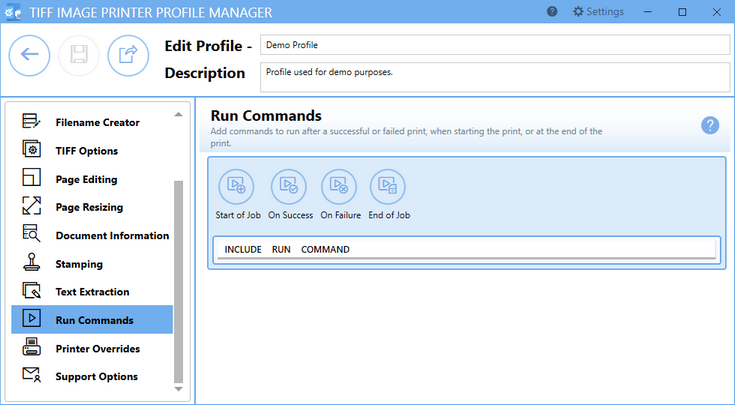Click the Document Information magnifier icon
Image resolution: width=735 pixels, height=405 pixels.
click(31, 233)
